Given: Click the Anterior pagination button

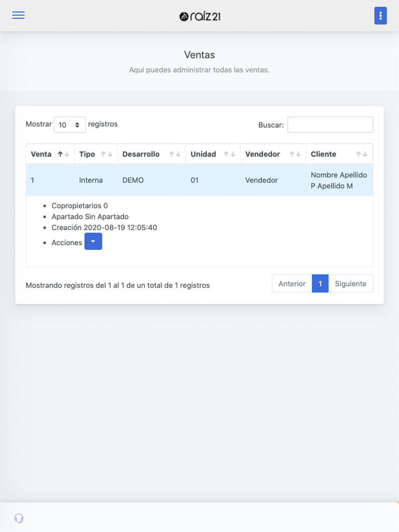Looking at the screenshot, I should pos(292,284).
